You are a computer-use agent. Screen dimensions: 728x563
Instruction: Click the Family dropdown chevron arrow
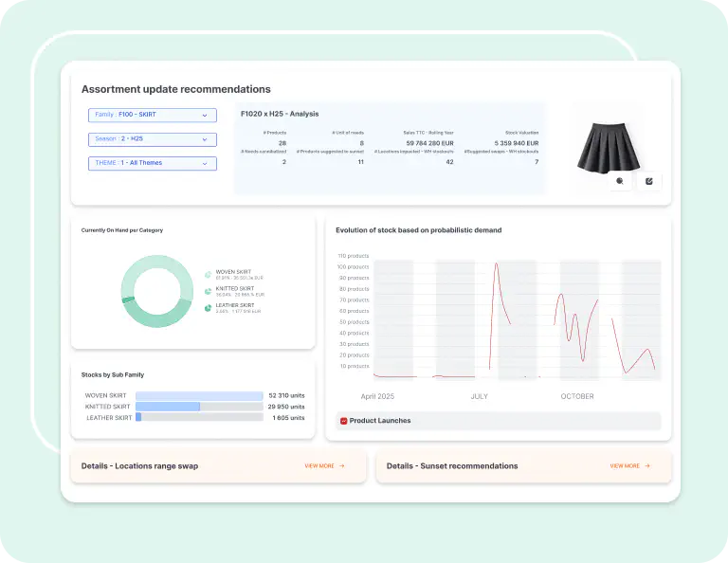pyautogui.click(x=205, y=115)
